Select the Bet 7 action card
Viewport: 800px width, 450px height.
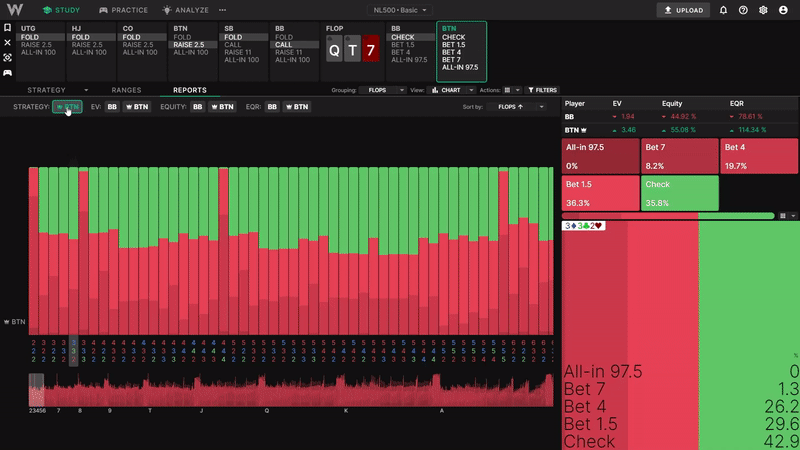click(680, 156)
